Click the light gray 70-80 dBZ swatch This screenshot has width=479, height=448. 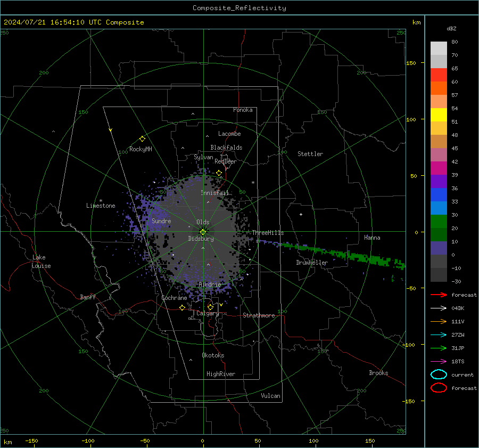click(439, 48)
